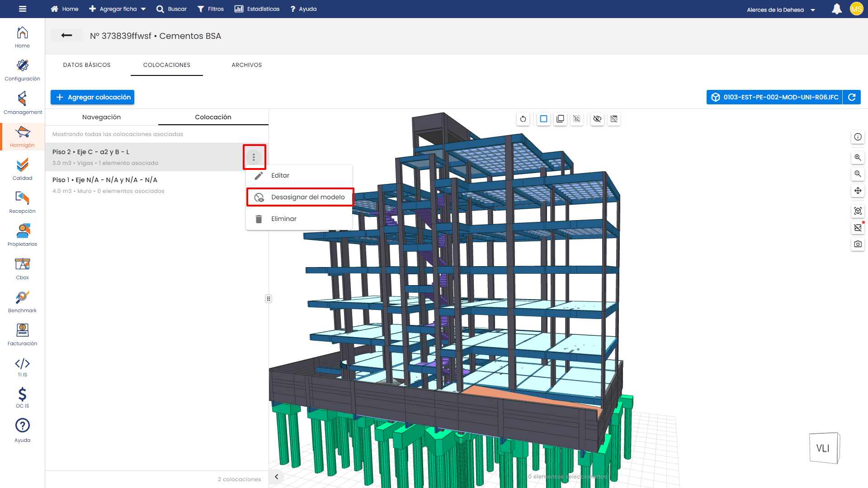Zoom in on the 3D model
The image size is (868, 488).
pyautogui.click(x=858, y=158)
